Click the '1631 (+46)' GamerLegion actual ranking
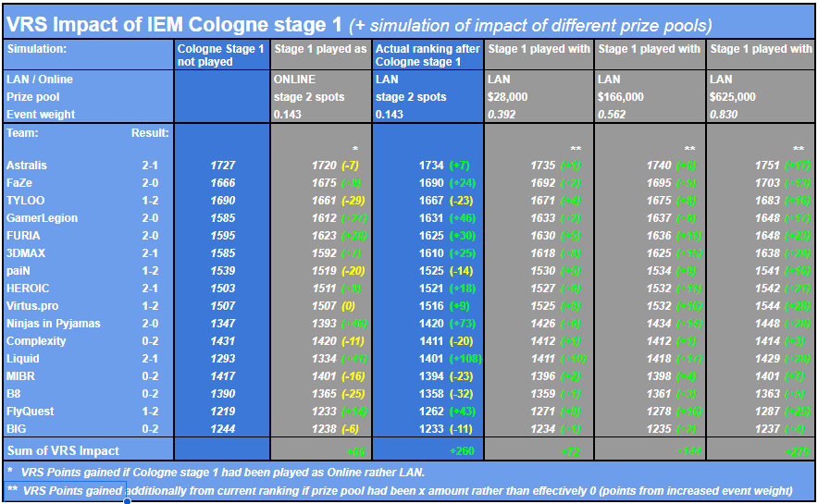Image resolution: width=818 pixels, height=504 pixels. [x=447, y=218]
